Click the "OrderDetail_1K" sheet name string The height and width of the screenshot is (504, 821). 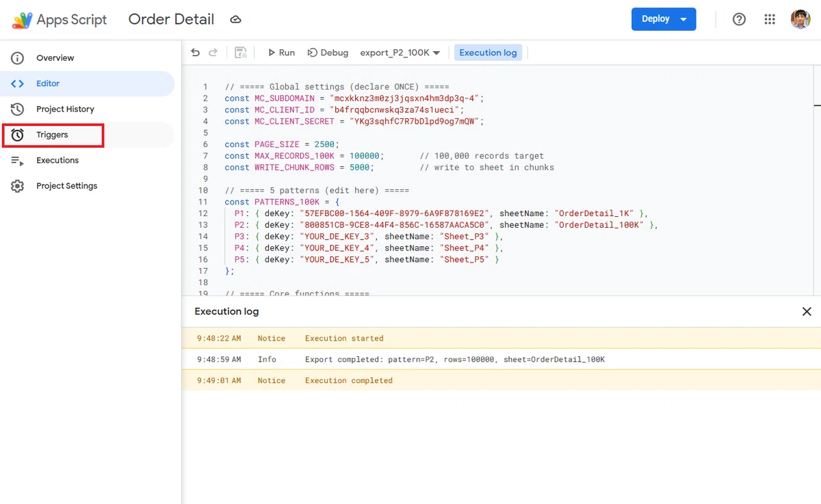coord(595,213)
